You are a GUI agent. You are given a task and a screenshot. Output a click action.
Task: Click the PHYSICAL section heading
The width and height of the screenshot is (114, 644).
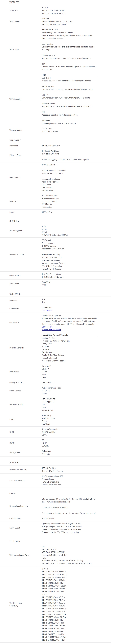click(14, 463)
